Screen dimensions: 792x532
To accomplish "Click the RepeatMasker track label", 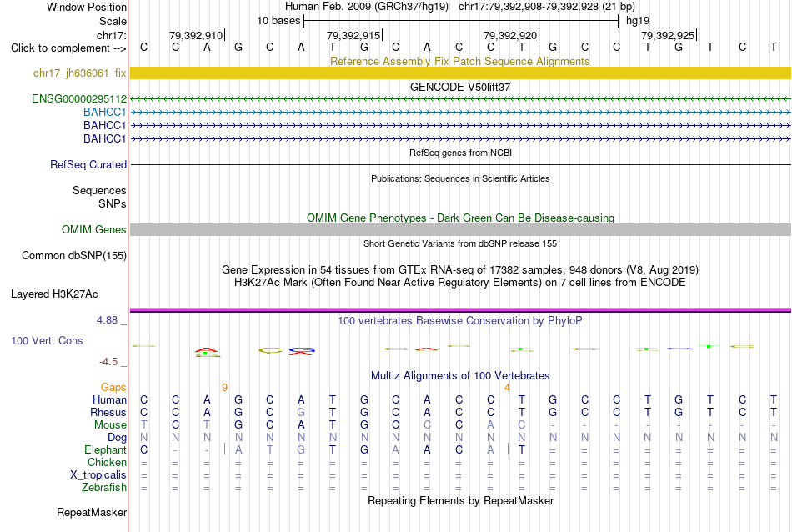I will click(92, 513).
